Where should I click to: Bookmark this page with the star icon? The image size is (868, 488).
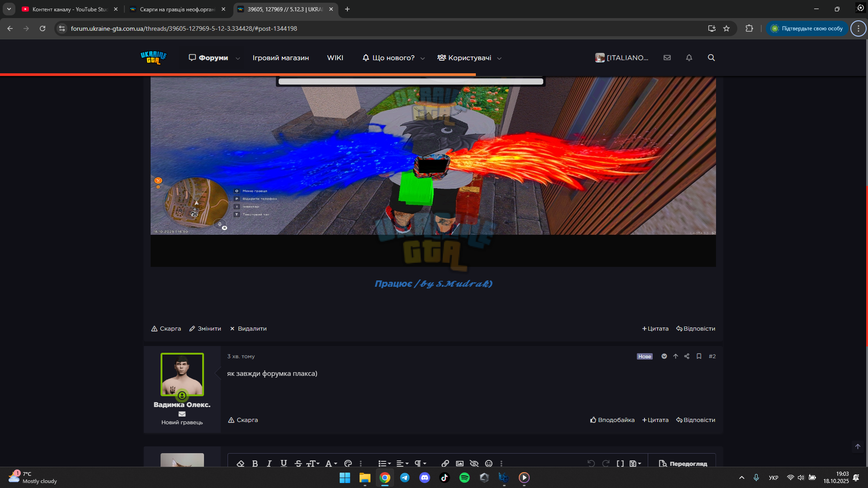pyautogui.click(x=726, y=28)
